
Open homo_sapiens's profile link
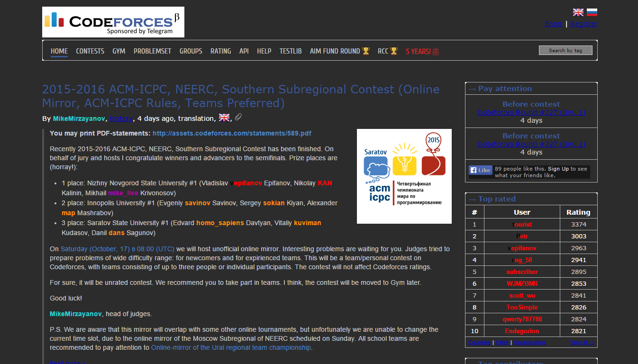(220, 223)
